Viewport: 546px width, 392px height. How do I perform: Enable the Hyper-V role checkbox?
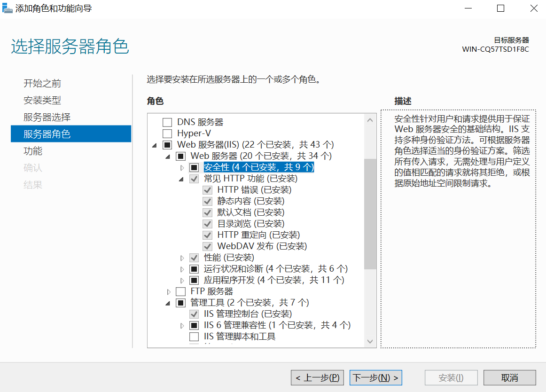click(x=167, y=133)
